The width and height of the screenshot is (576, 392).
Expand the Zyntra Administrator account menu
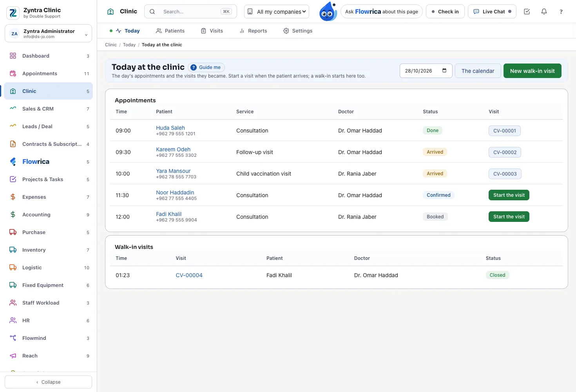click(49, 34)
